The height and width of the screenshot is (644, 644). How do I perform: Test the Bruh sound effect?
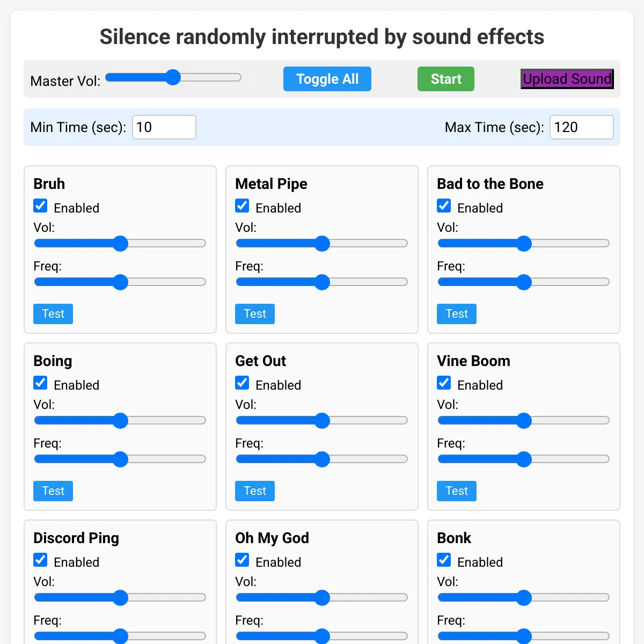point(53,314)
